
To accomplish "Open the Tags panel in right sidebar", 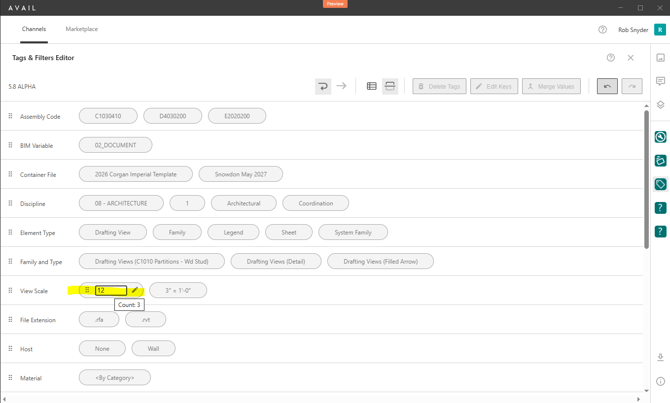I will [660, 184].
